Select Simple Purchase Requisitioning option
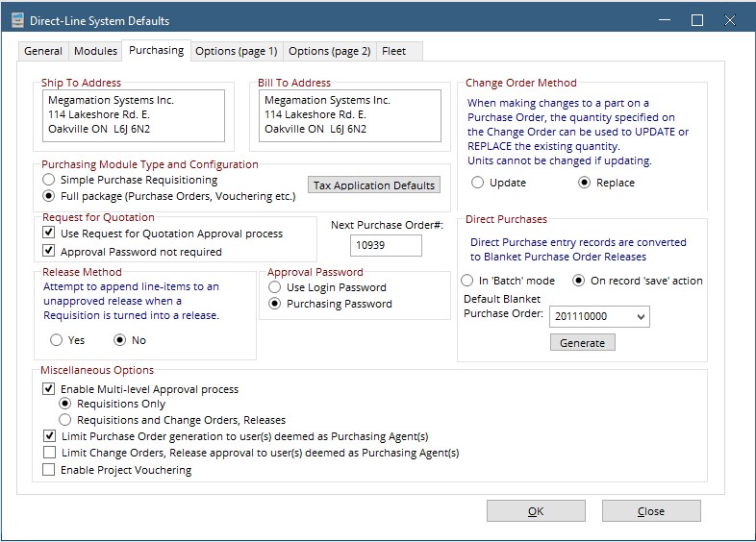This screenshot has width=756, height=542. click(x=49, y=180)
